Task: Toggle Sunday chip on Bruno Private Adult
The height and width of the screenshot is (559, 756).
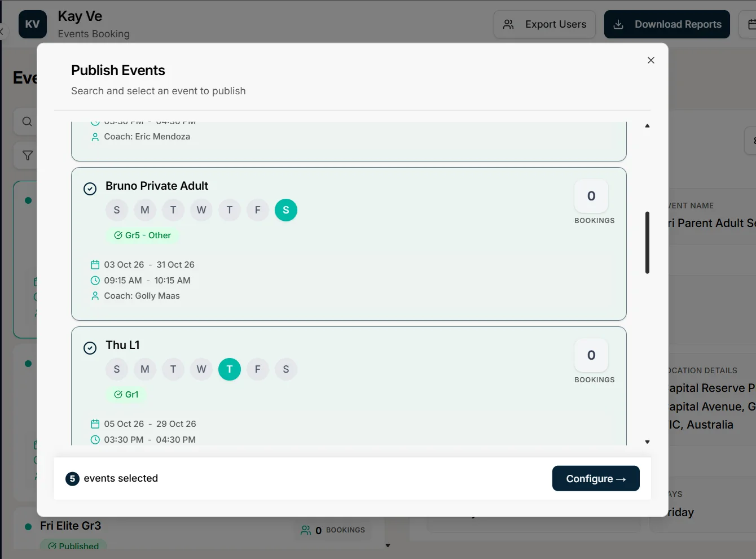Action: coord(117,210)
